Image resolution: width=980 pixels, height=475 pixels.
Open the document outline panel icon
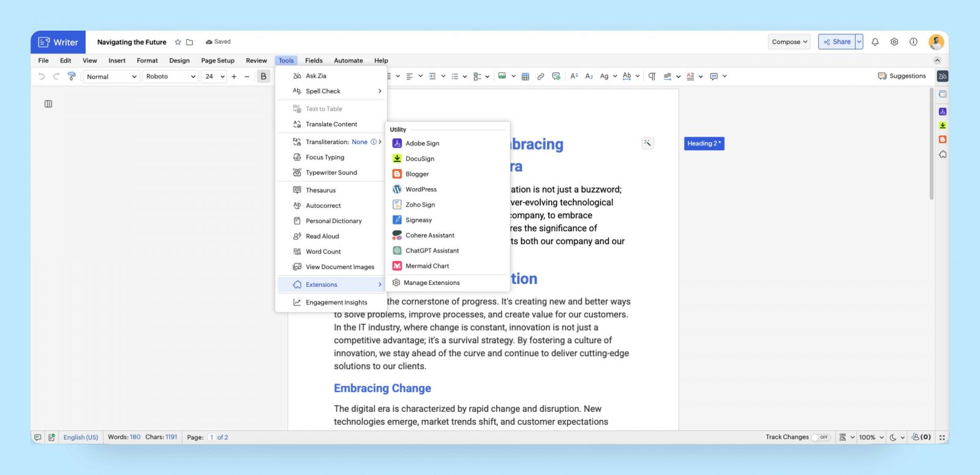(x=48, y=104)
